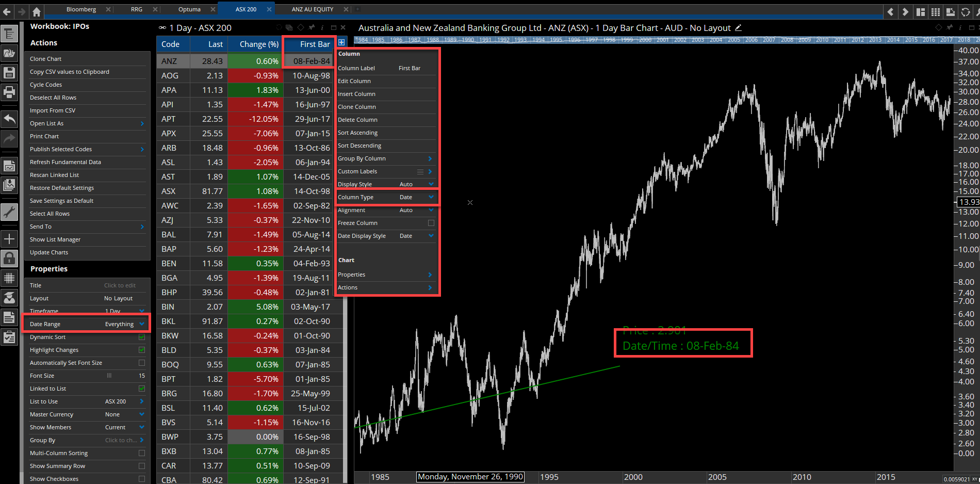Screen dimensions: 980x484
Task: Switch to ANZ AU EQUITY tab
Action: [x=313, y=9]
